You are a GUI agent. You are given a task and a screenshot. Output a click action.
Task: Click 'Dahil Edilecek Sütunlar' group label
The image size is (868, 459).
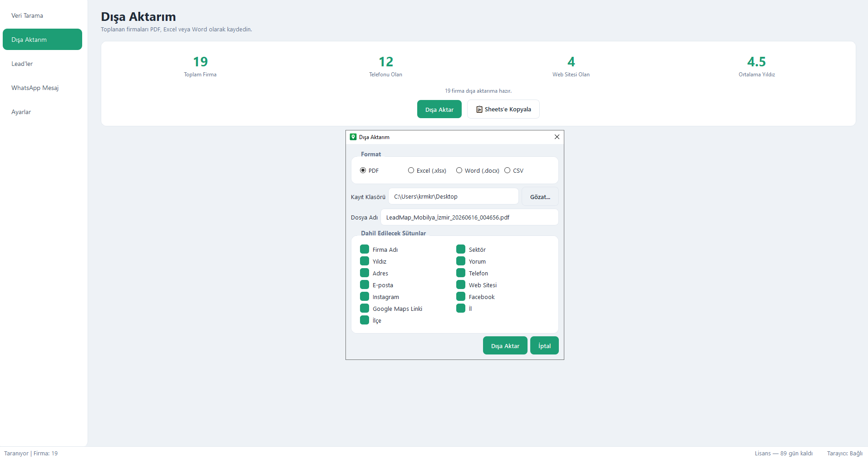[x=393, y=233]
